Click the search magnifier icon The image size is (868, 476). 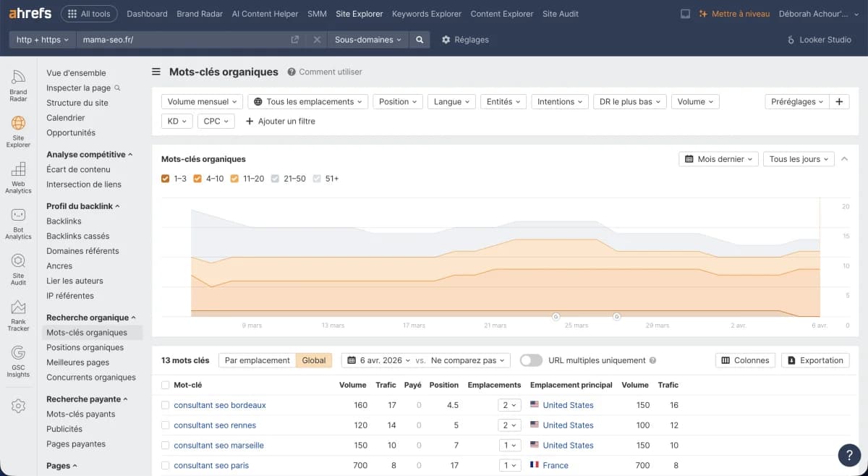coord(420,40)
